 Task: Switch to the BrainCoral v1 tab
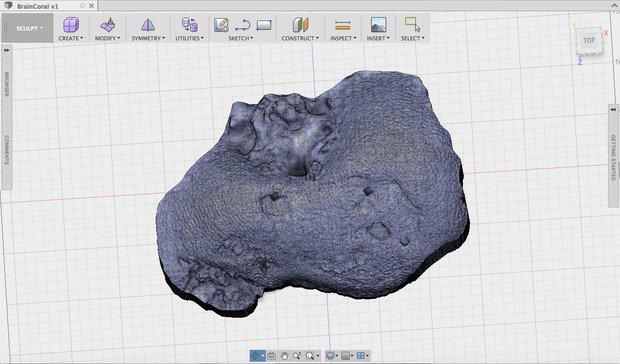[38, 6]
